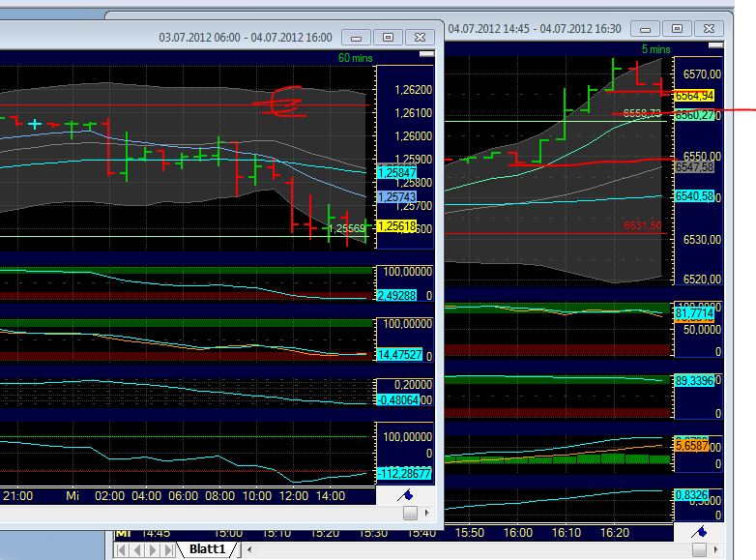Image resolution: width=756 pixels, height=560 pixels.
Task: Click the cyan 6540,58 price label
Action: 694,196
